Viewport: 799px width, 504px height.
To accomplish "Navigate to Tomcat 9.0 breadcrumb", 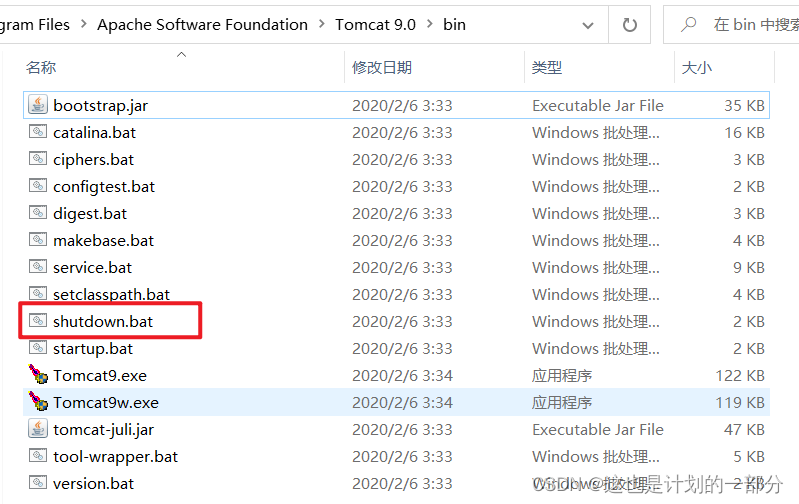I will click(376, 24).
